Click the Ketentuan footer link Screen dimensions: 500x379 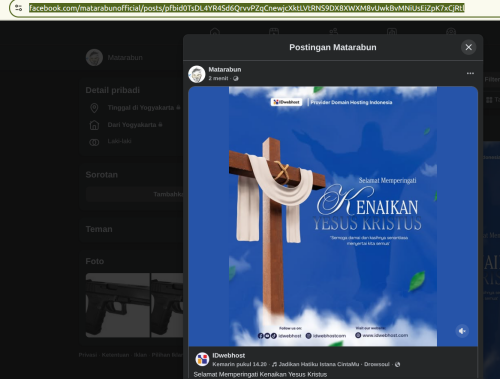click(x=115, y=355)
